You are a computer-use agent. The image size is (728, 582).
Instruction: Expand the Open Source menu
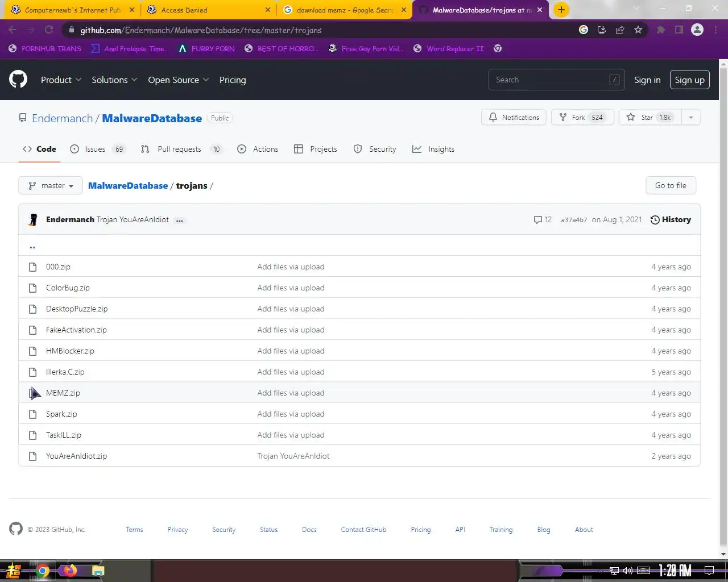(179, 80)
